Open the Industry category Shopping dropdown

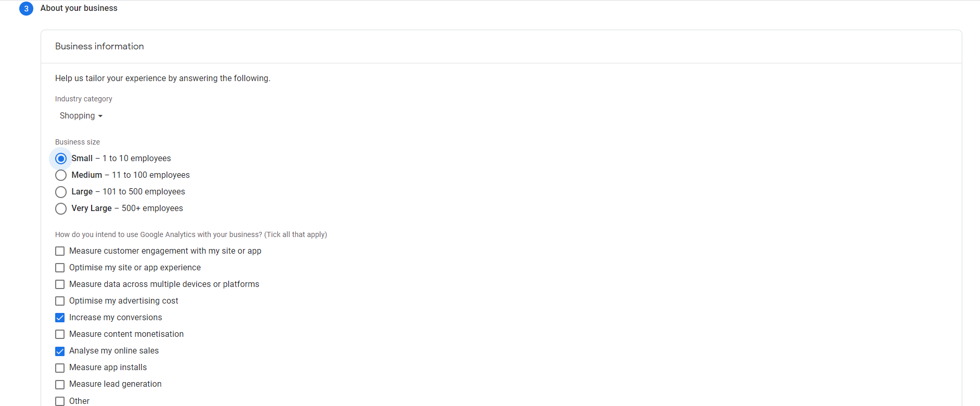pyautogui.click(x=81, y=116)
